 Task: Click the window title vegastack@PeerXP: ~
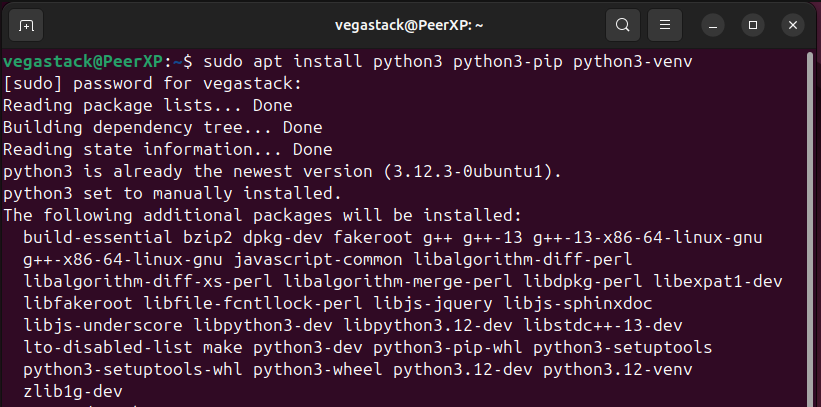click(411, 24)
